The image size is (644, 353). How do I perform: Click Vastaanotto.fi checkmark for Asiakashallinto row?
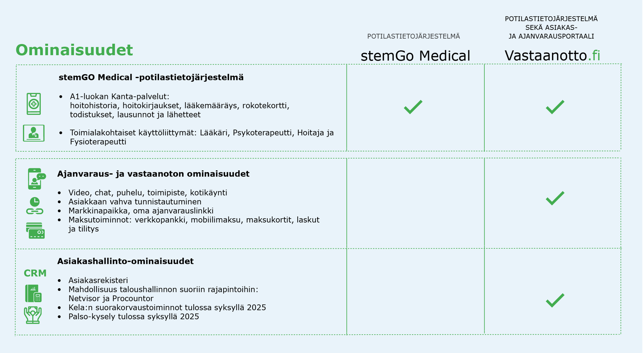[x=555, y=301]
